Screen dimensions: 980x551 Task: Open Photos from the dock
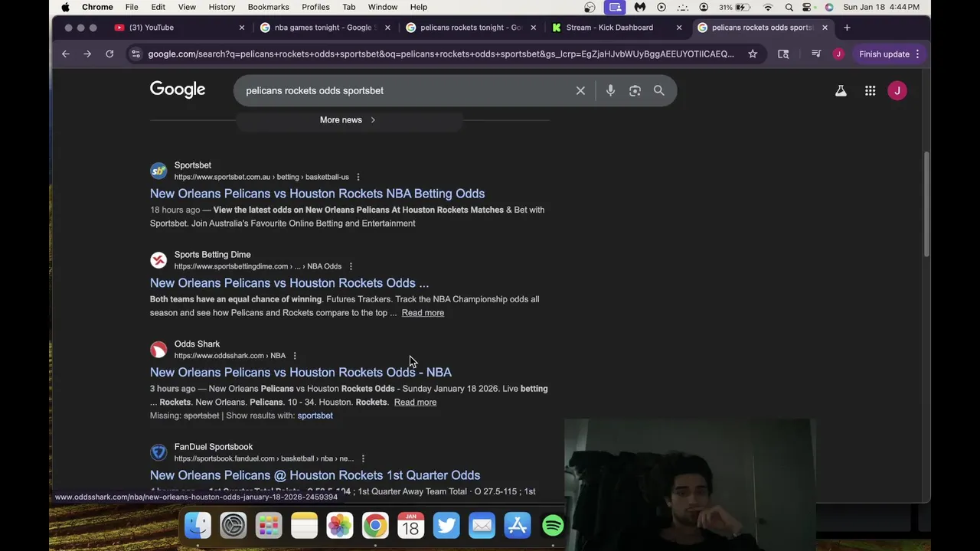tap(339, 526)
